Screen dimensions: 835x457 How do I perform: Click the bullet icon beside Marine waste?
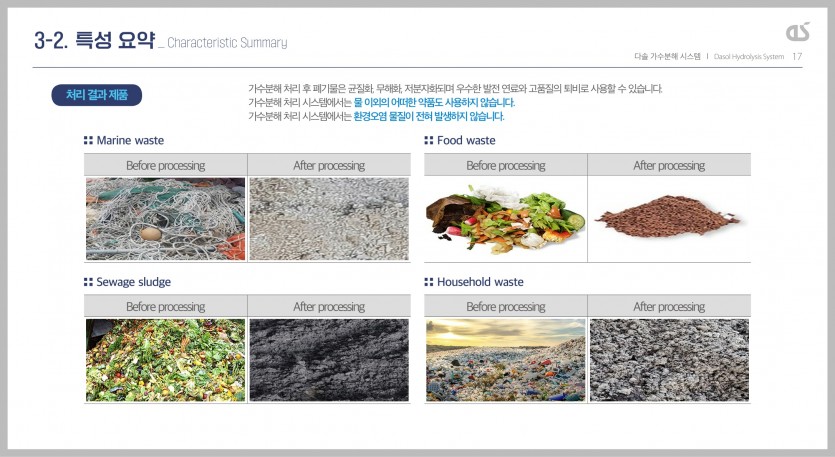pyautogui.click(x=88, y=141)
